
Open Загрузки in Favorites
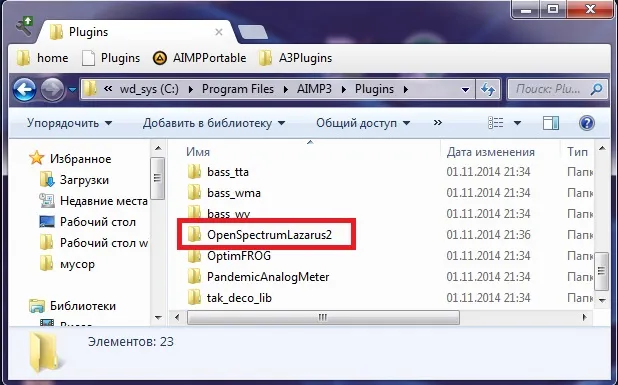(x=84, y=180)
